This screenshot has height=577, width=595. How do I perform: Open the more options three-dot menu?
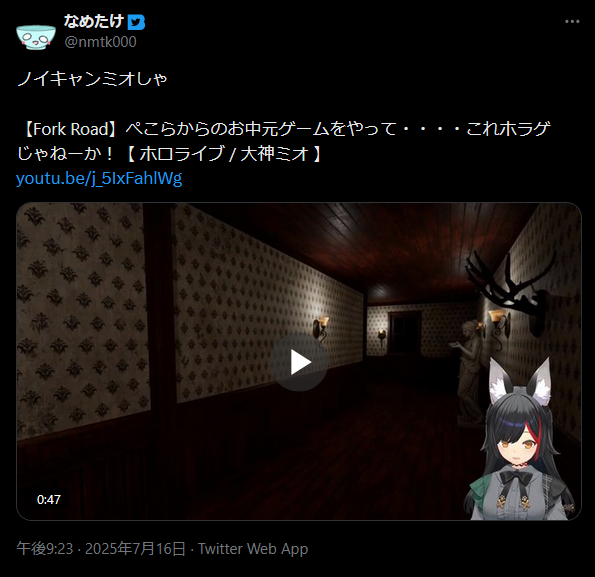coord(572,22)
